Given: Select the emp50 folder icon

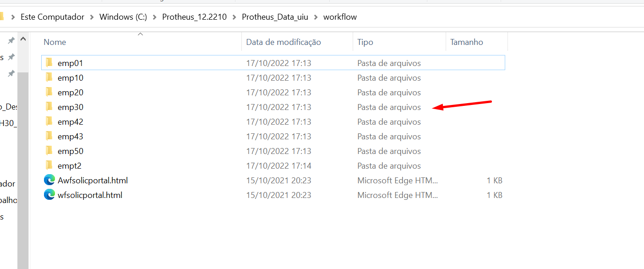Looking at the screenshot, I should (x=49, y=151).
